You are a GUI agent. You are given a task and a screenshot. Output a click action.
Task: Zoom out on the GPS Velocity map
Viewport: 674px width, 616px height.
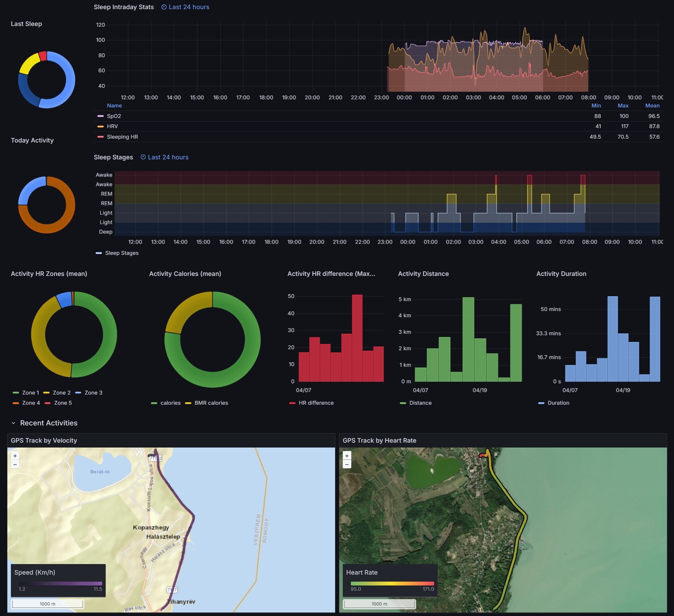coord(15,464)
